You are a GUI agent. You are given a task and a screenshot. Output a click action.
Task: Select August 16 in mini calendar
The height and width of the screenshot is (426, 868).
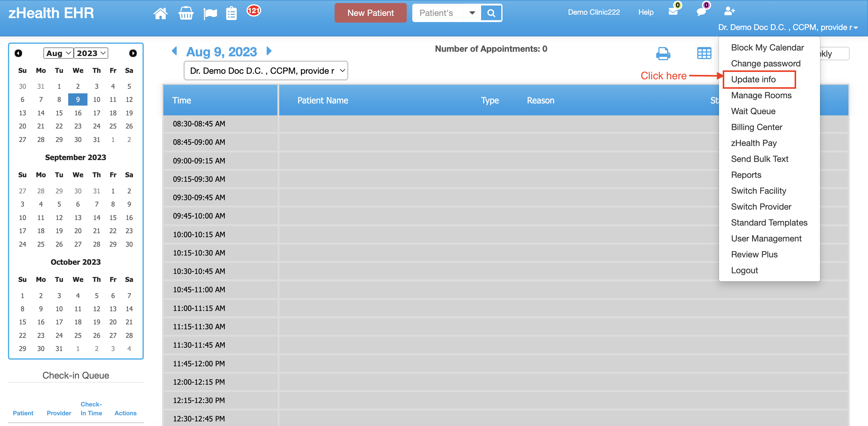(78, 113)
